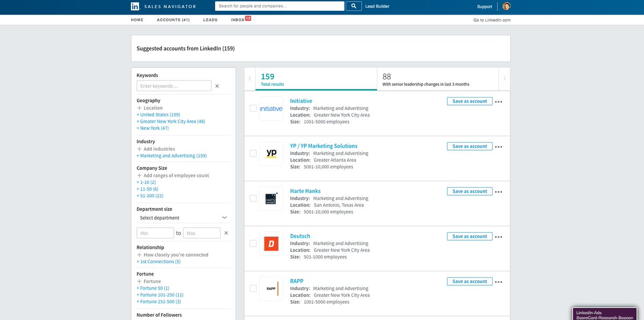
Task: Open the Deutsch company name link
Action: pyautogui.click(x=300, y=236)
